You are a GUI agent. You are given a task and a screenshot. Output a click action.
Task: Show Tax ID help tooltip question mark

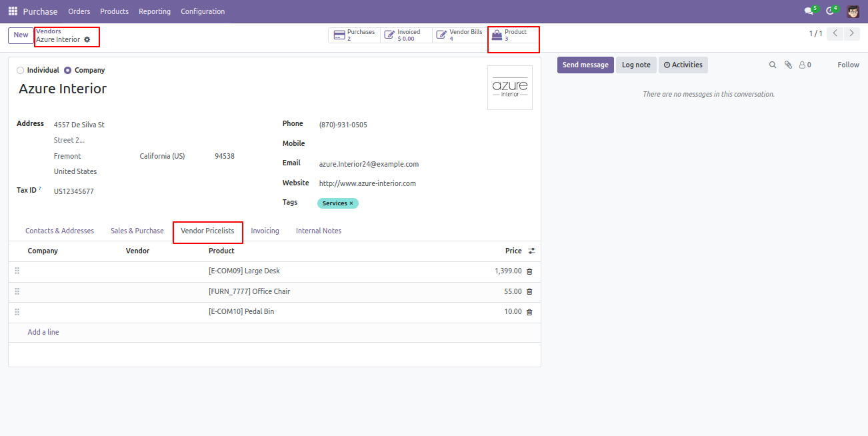pyautogui.click(x=40, y=189)
